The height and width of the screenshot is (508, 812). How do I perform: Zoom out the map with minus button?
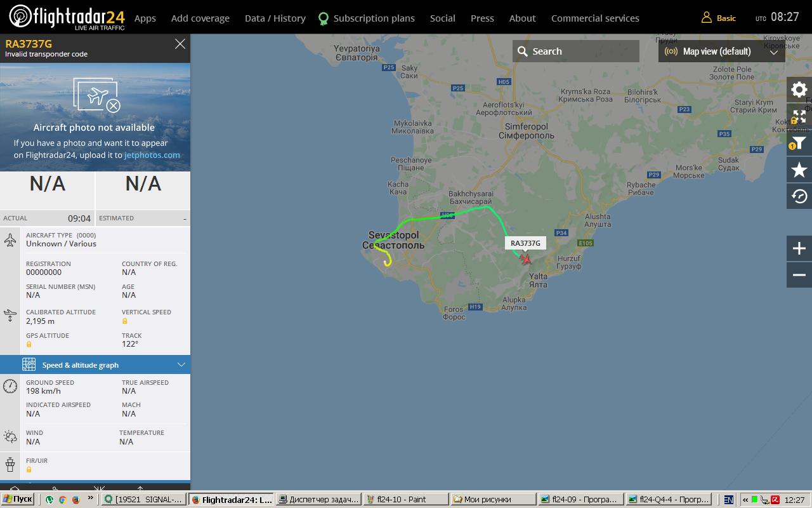pos(799,275)
